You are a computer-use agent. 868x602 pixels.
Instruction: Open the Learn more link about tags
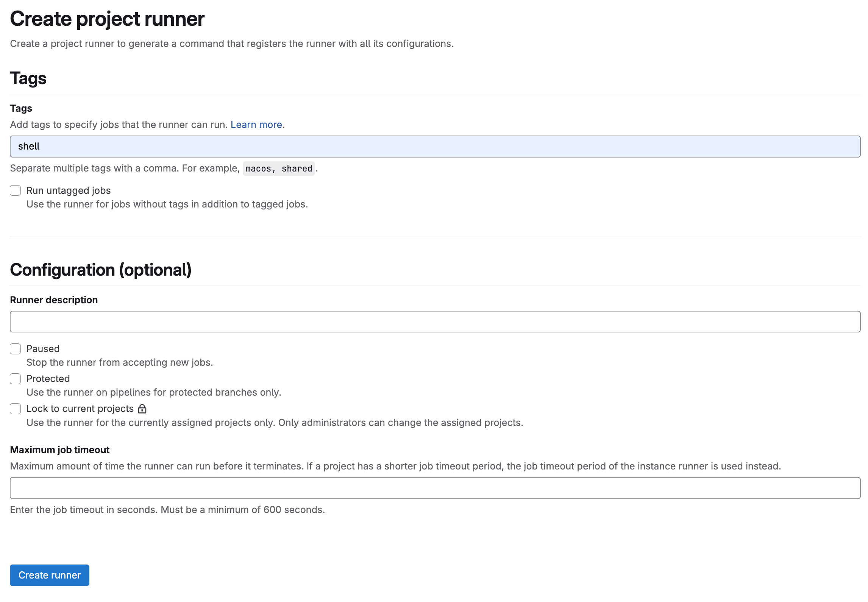[256, 125]
